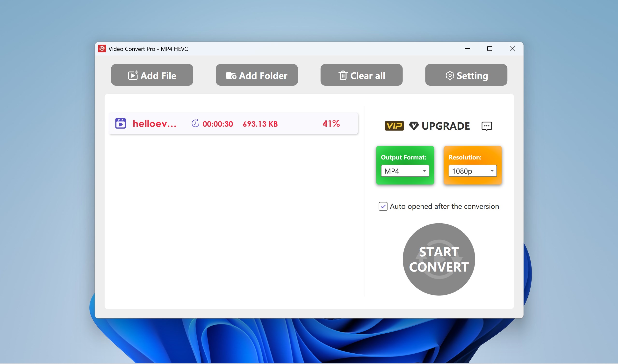Maximize the Video Convert Pro window
The image size is (618, 364).
pos(490,49)
